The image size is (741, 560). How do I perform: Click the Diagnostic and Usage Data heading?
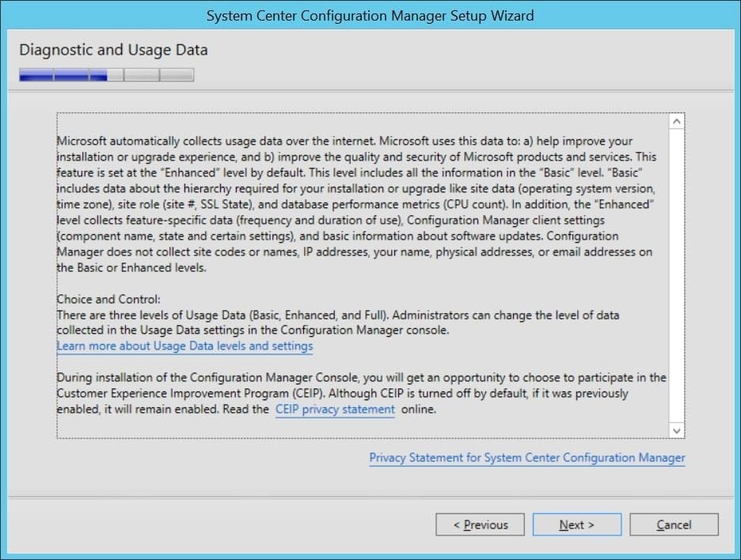coord(113,50)
